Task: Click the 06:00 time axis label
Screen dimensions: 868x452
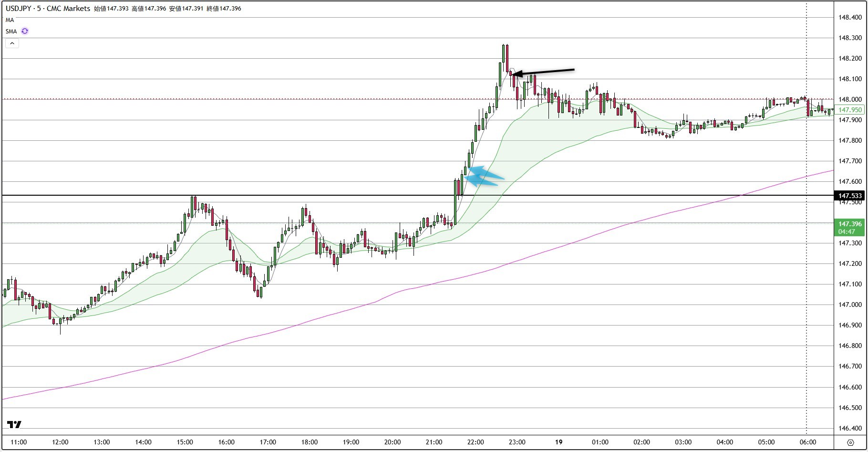Action: tap(807, 442)
